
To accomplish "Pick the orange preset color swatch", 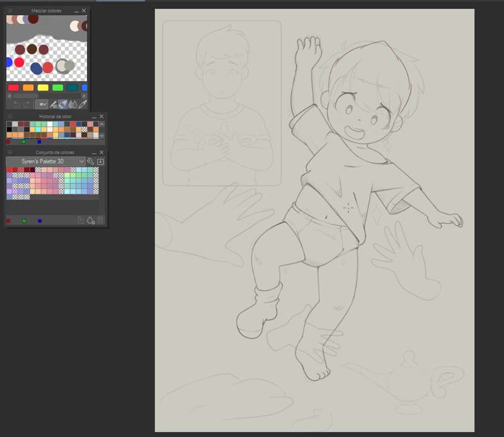I will click(x=28, y=88).
